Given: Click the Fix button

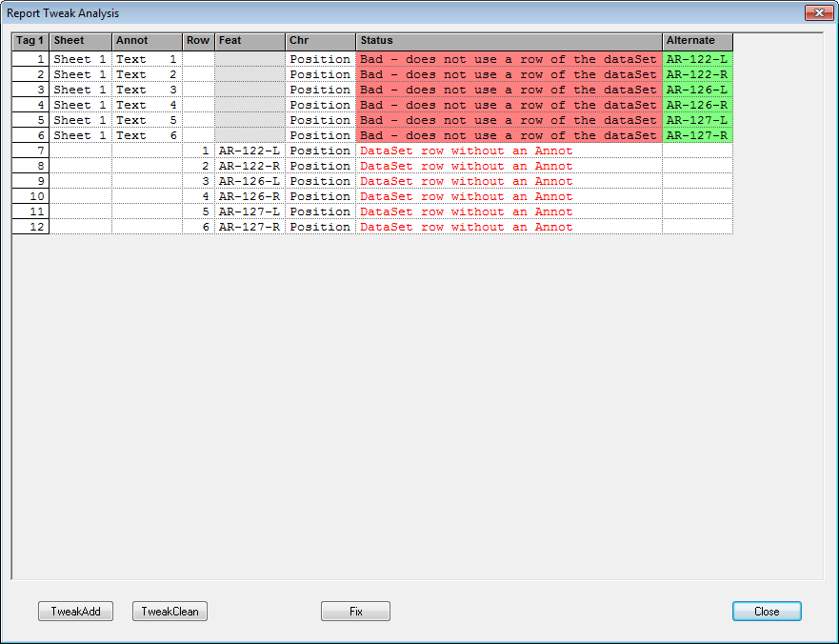Looking at the screenshot, I should click(355, 612).
